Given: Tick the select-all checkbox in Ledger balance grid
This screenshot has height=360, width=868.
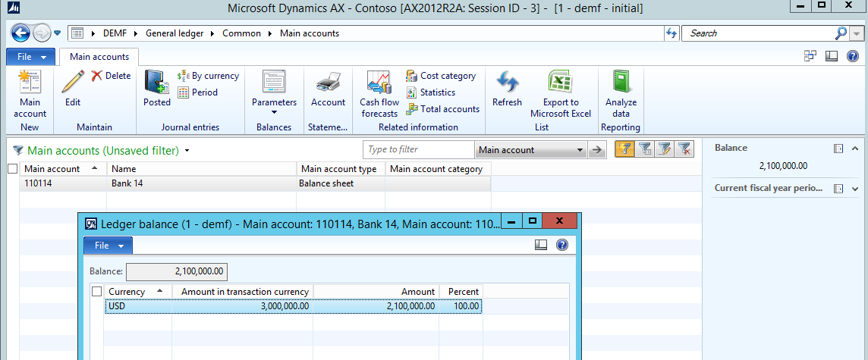Looking at the screenshot, I should click(96, 292).
